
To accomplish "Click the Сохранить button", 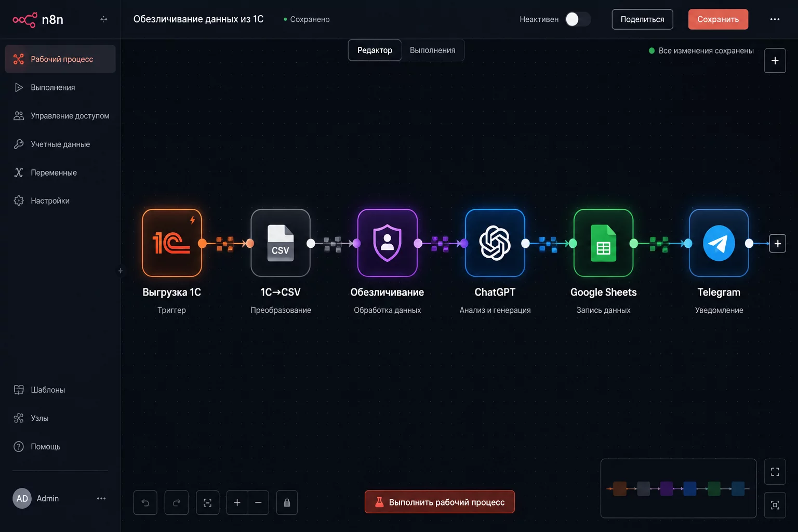I will tap(718, 19).
